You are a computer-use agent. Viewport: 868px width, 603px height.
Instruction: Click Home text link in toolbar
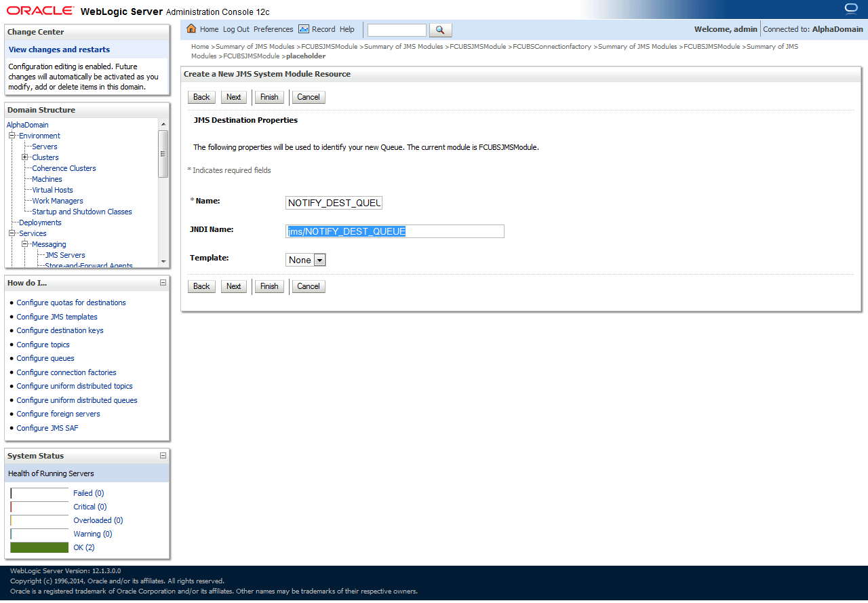(x=210, y=29)
